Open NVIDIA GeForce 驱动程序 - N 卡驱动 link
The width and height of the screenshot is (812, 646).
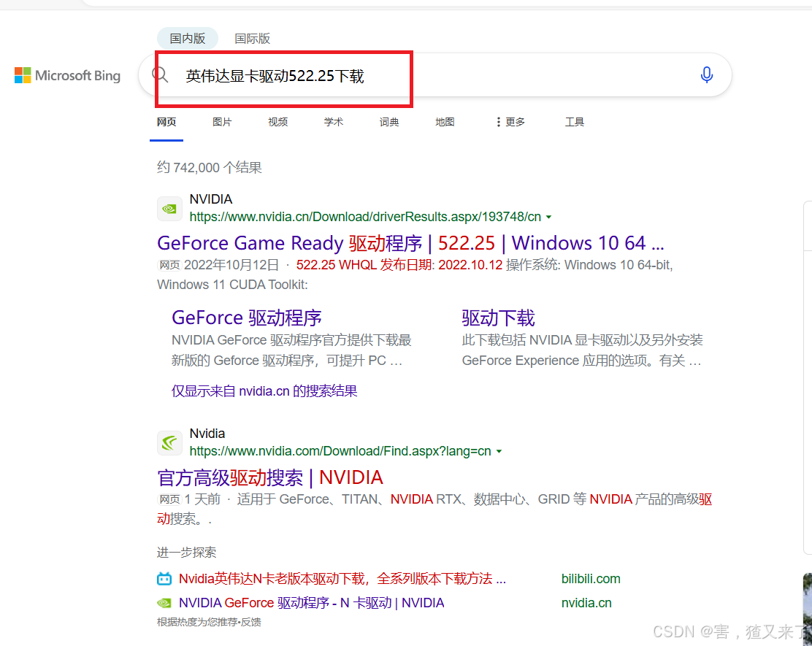coord(311,603)
